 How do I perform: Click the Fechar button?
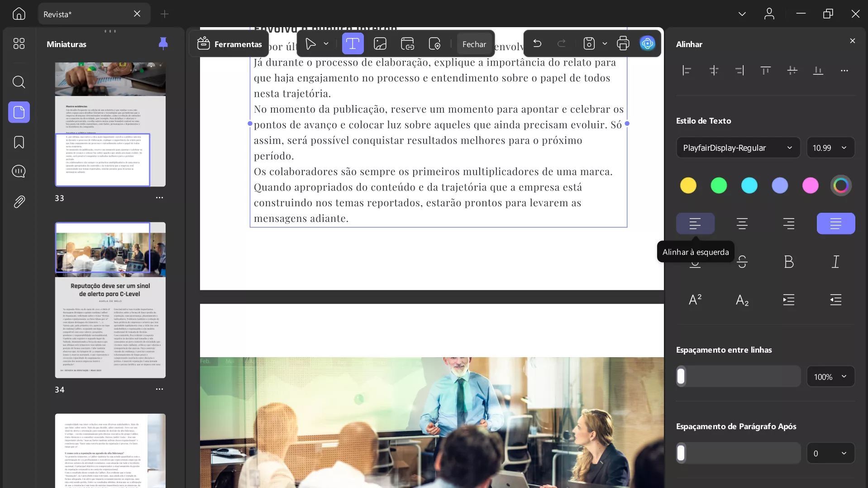tap(474, 44)
